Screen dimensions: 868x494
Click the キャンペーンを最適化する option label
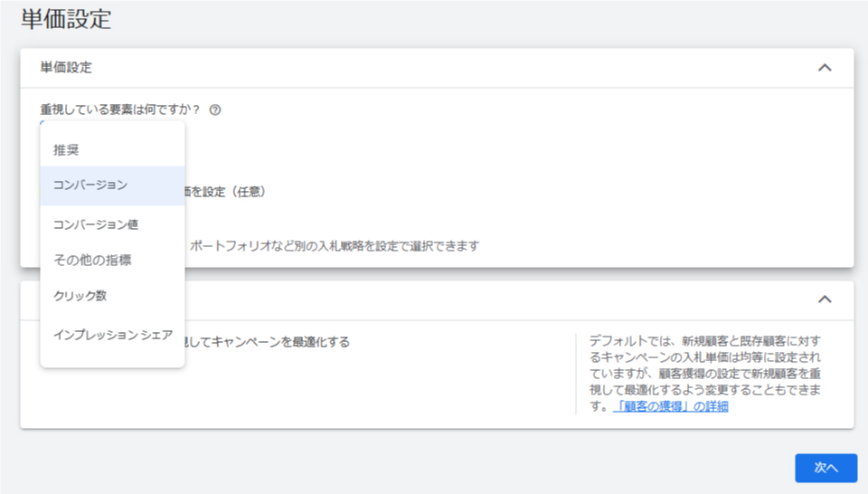click(271, 342)
